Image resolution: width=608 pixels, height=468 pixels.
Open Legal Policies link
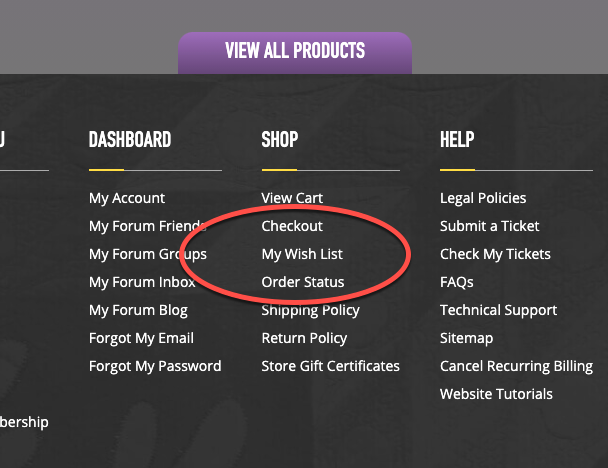coord(483,198)
